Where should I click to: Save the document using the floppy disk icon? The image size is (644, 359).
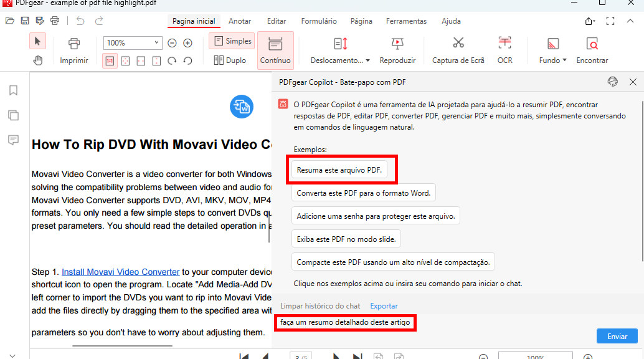coord(25,21)
